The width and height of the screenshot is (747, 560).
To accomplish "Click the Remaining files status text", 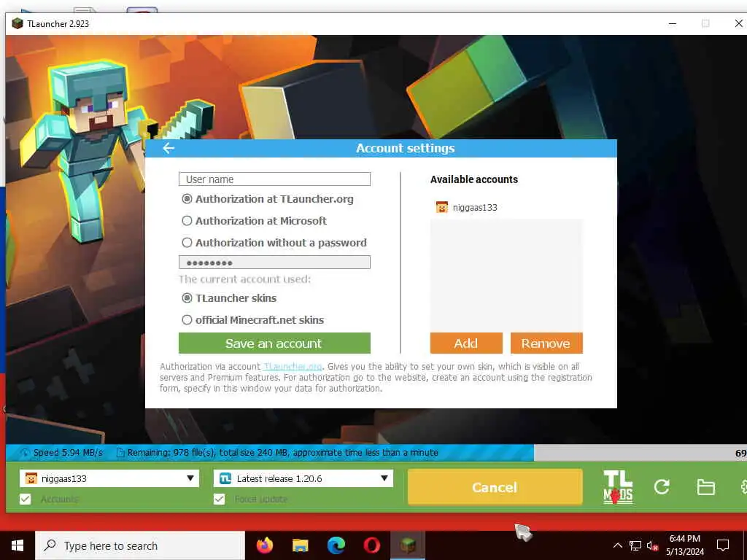I will pyautogui.click(x=282, y=453).
